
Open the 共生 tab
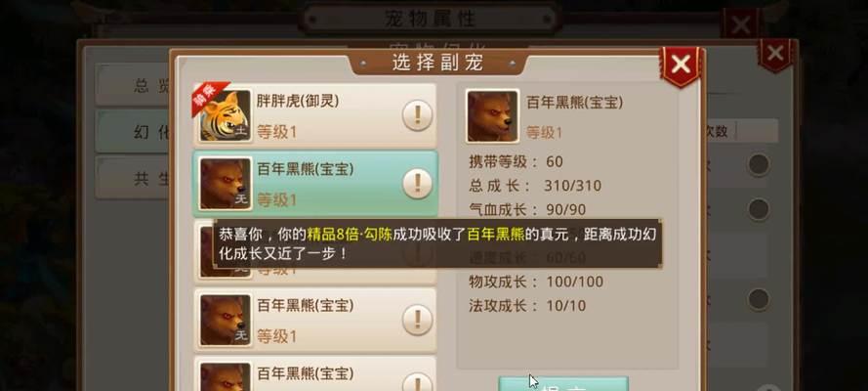click(133, 178)
